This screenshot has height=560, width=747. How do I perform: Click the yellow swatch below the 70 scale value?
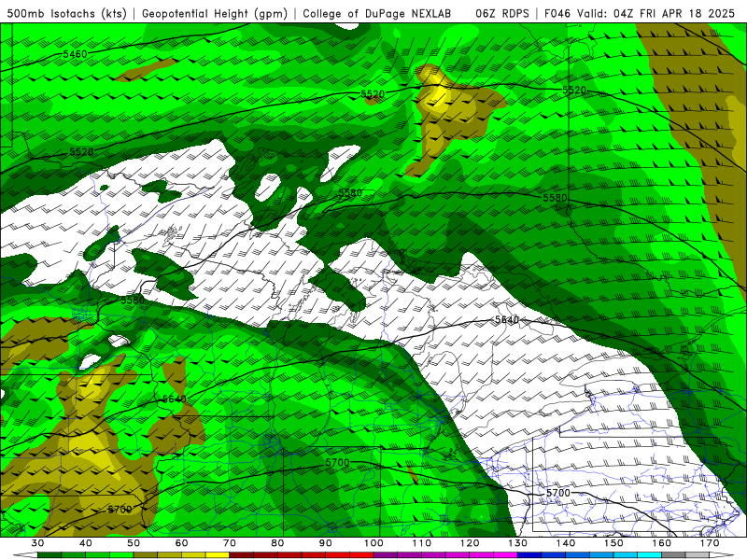(218, 555)
